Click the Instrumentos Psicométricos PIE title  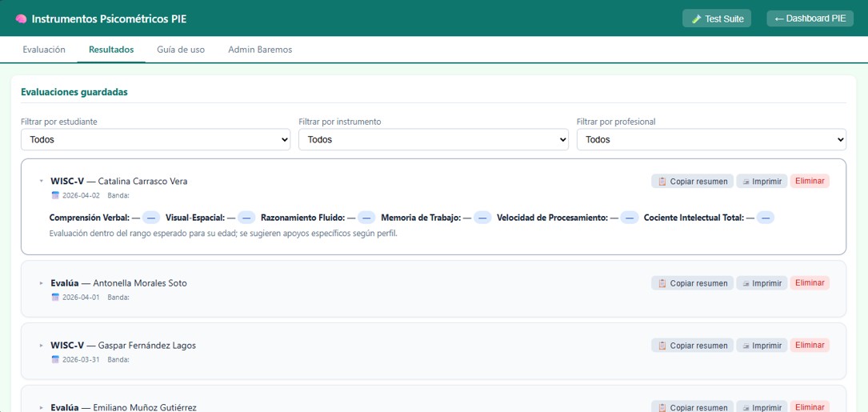[x=109, y=19]
